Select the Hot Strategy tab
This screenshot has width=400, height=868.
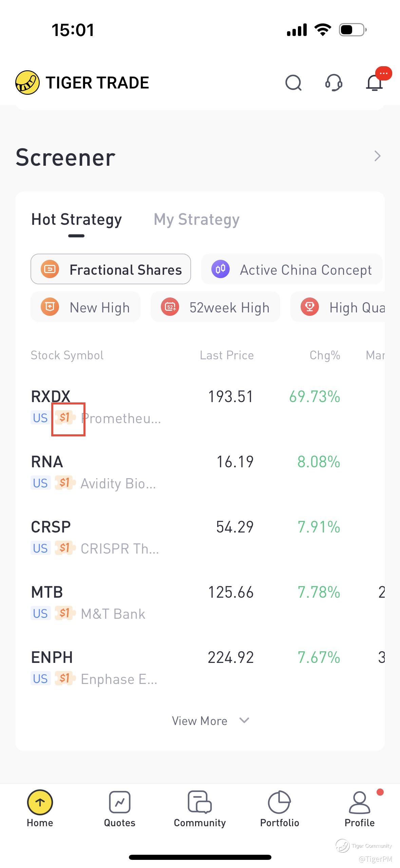(x=76, y=219)
